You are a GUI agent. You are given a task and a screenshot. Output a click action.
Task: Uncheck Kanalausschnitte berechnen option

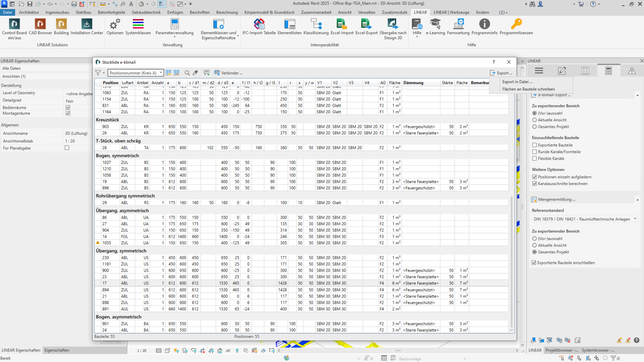(535, 184)
